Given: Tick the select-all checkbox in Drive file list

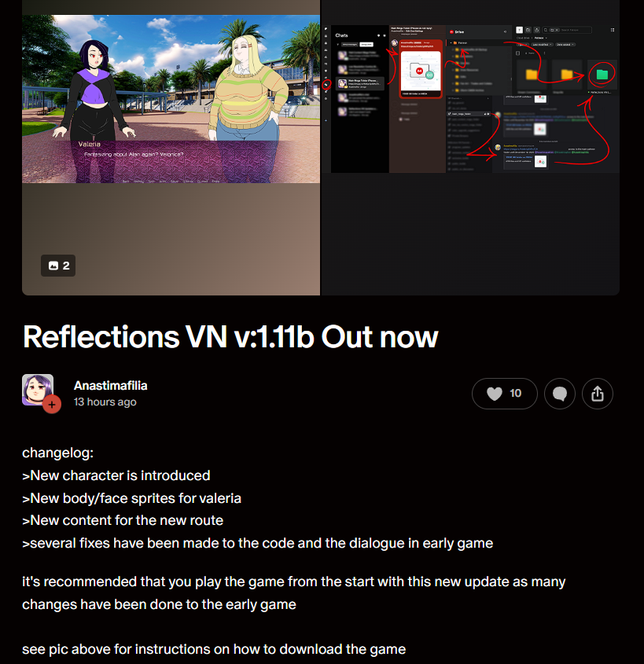Looking at the screenshot, I should pos(517,53).
